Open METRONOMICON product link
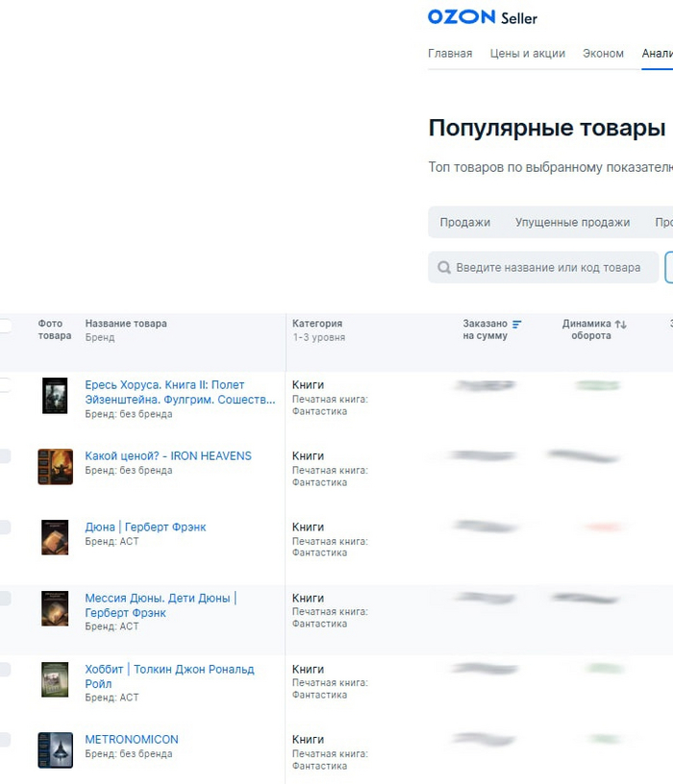Screen dimensions: 673x784 coord(132,740)
